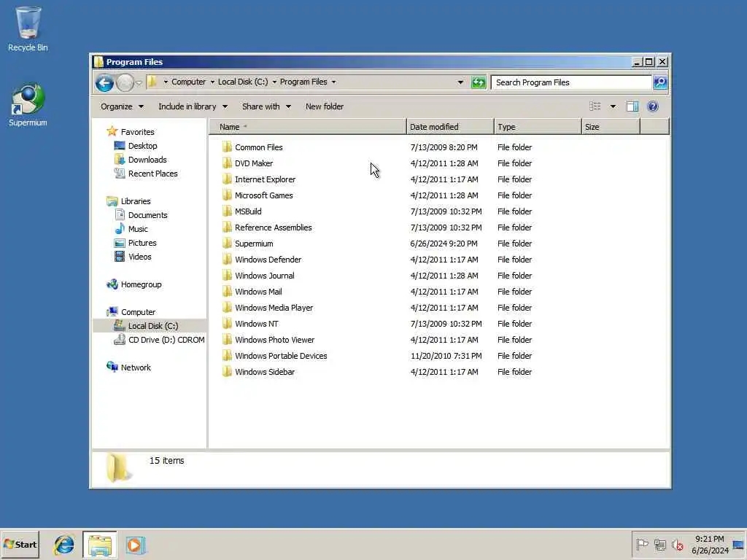Screen dimensions: 747x560
Task: Select the MSBuild folder icon
Action: tap(228, 211)
